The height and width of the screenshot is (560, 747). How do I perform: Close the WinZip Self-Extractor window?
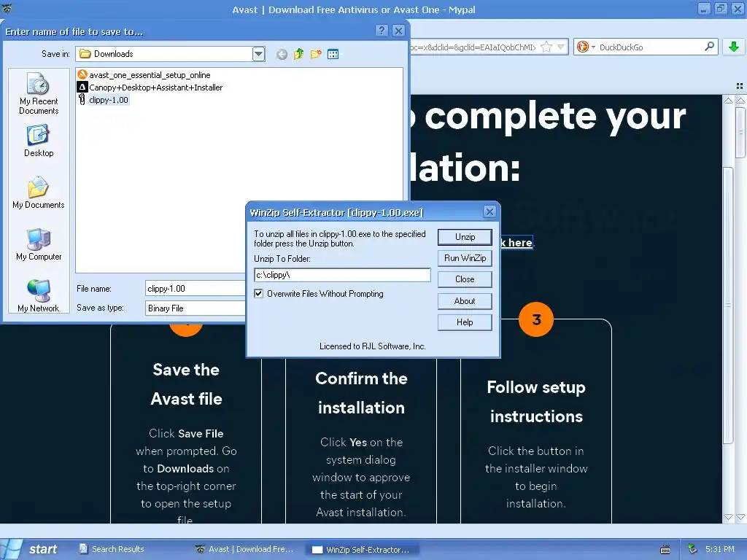point(489,212)
